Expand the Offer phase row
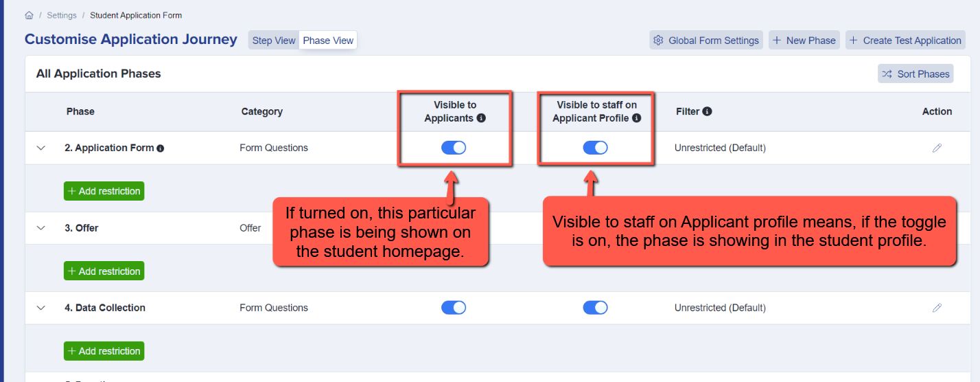This screenshot has height=382, width=980. pos(40,228)
